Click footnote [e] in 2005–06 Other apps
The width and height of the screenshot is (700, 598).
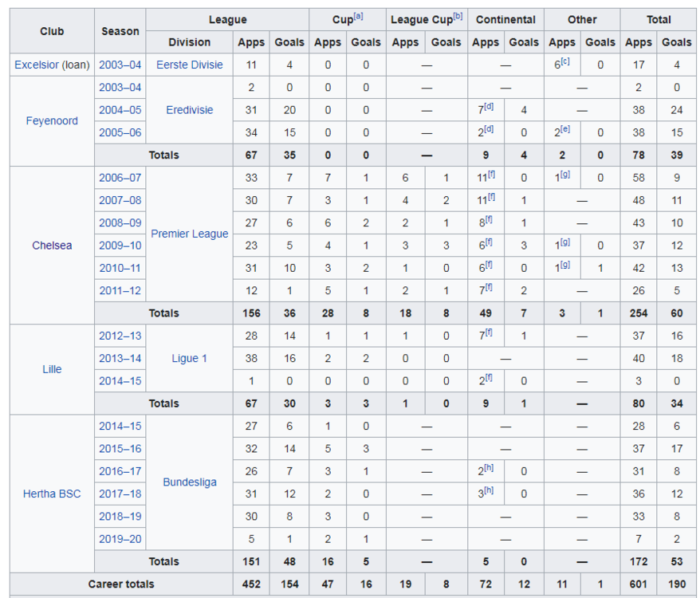point(565,129)
